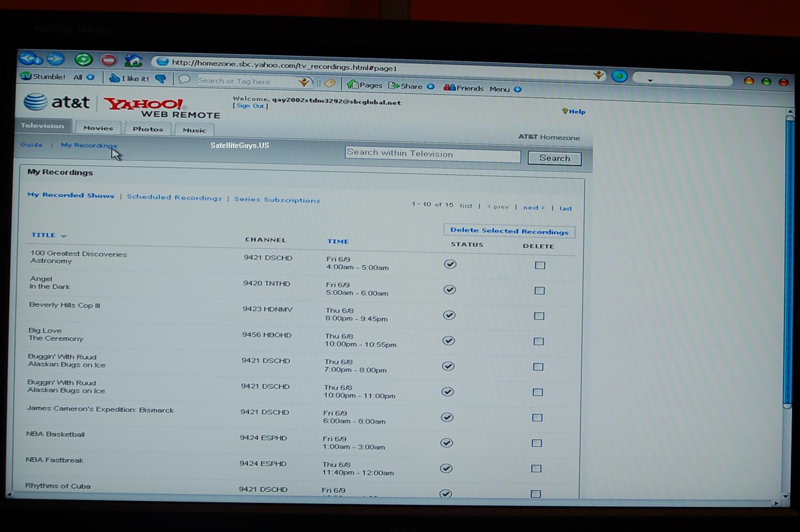Check delete box for NBA Basketball

coord(537,443)
